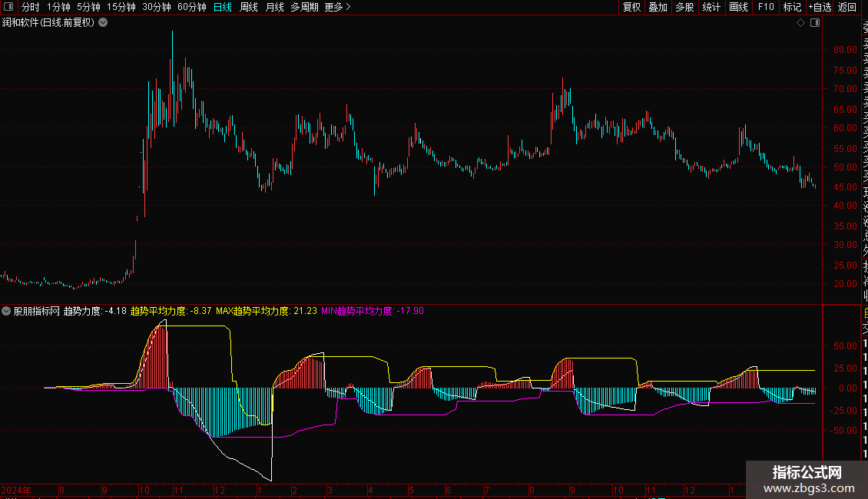Open 叠加 overlay option
This screenshot has height=499, width=868.
658,7
